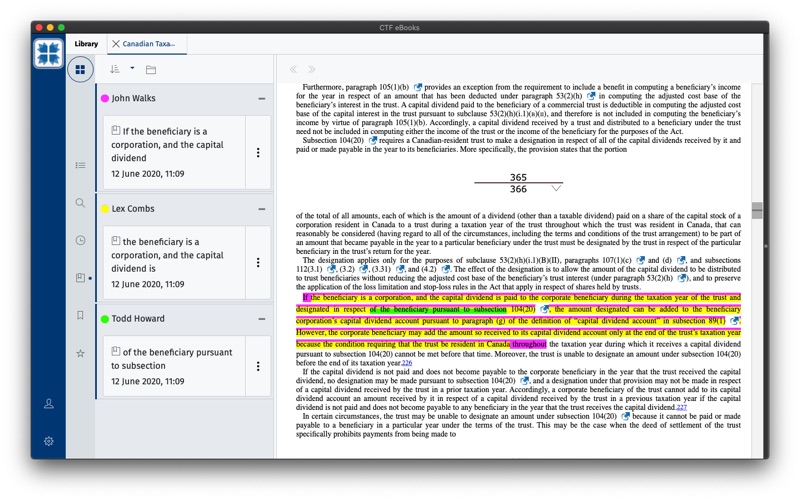Select John Walks magenta color dot
The height and width of the screenshot is (500, 800).
(x=105, y=98)
